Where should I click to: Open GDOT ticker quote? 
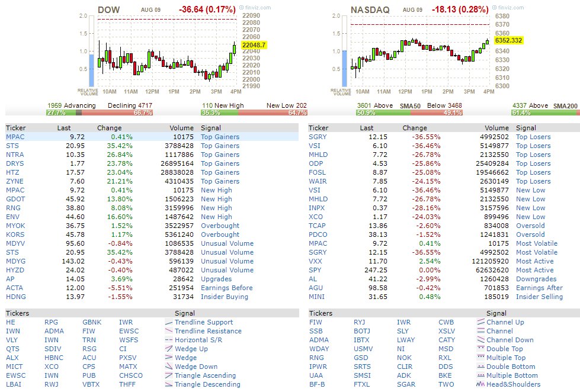[15, 199]
